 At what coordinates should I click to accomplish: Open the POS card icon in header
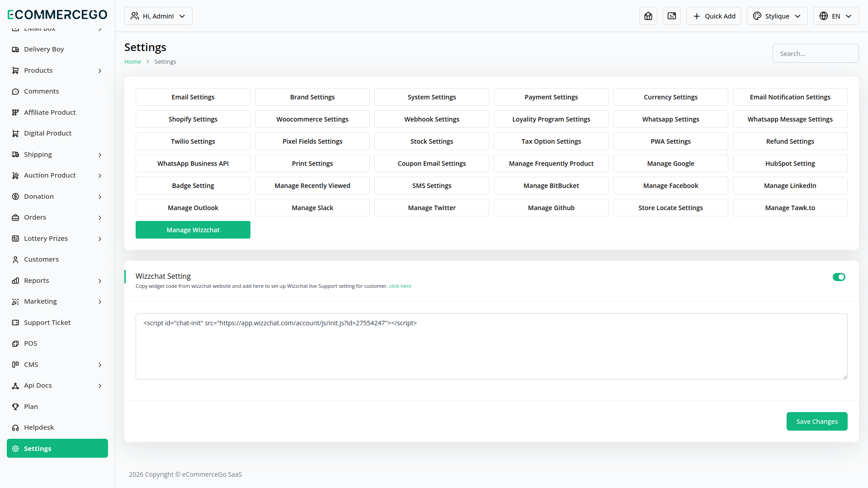pos(672,16)
